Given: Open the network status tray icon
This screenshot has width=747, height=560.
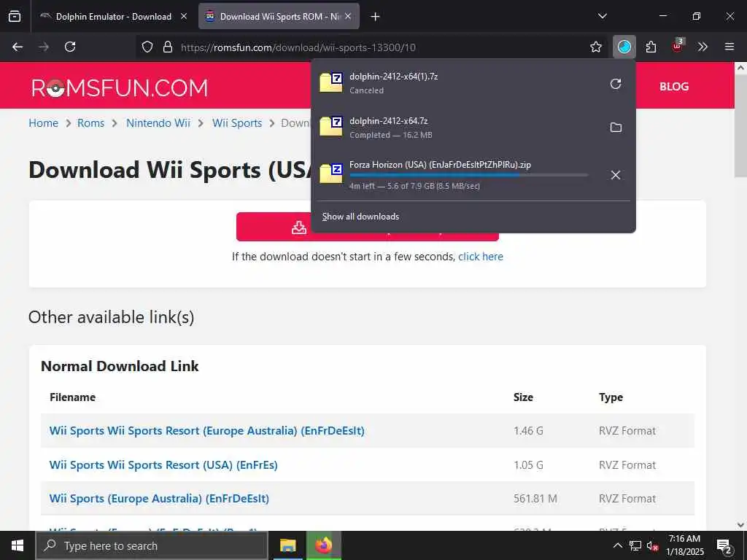Looking at the screenshot, I should click(x=635, y=545).
